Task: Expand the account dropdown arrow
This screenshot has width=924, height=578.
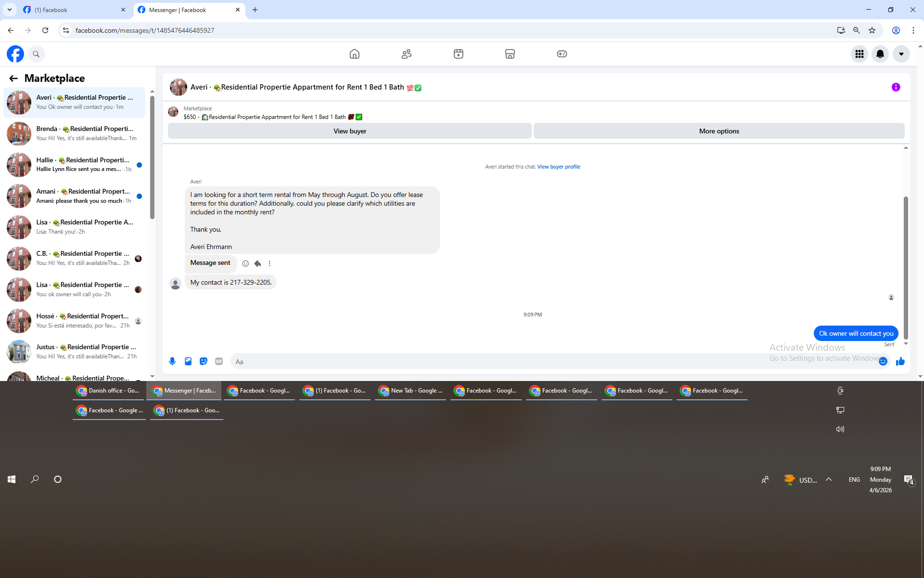Action: coord(901,54)
